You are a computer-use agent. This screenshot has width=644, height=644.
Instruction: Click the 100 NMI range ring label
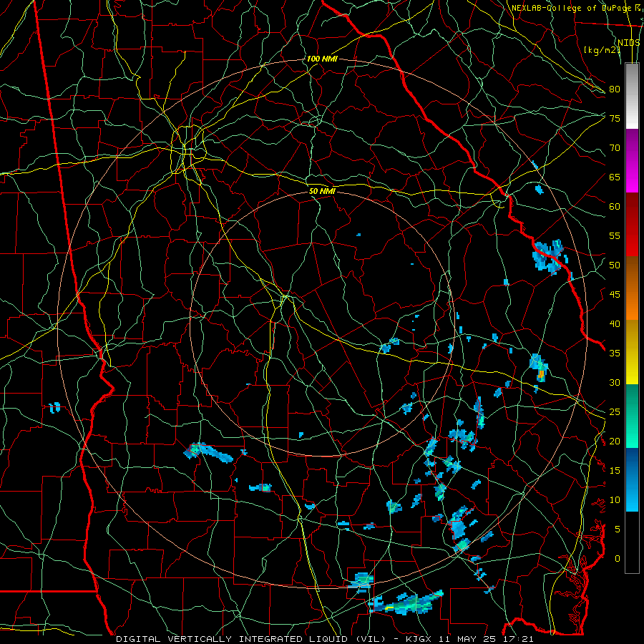point(322,59)
